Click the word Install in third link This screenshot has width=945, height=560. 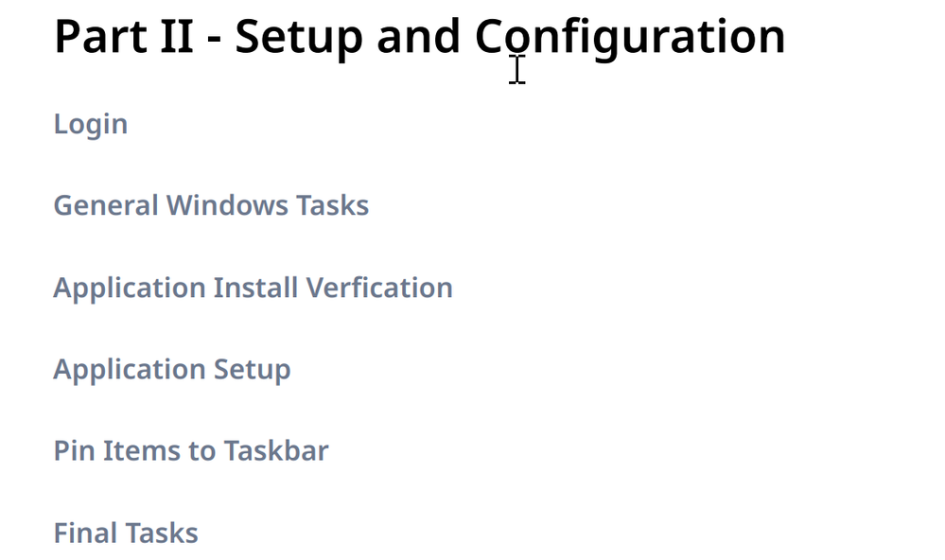pos(255,288)
